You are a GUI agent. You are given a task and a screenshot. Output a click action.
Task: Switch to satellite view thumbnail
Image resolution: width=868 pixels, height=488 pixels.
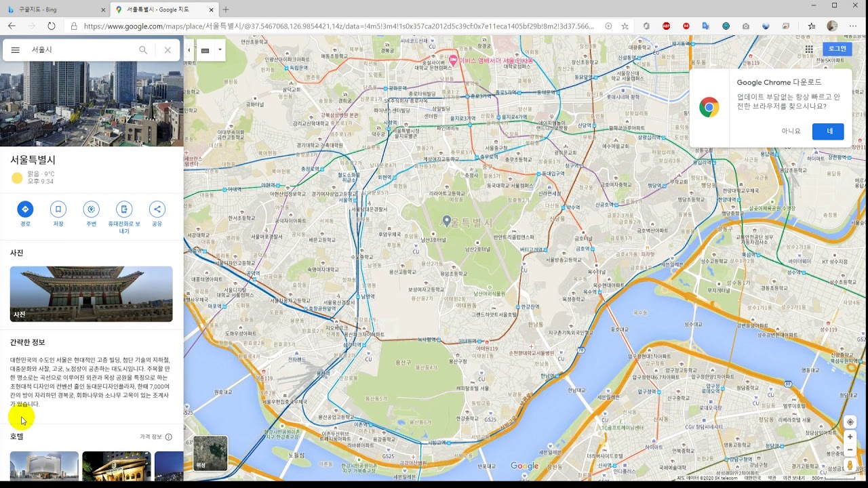(210, 453)
